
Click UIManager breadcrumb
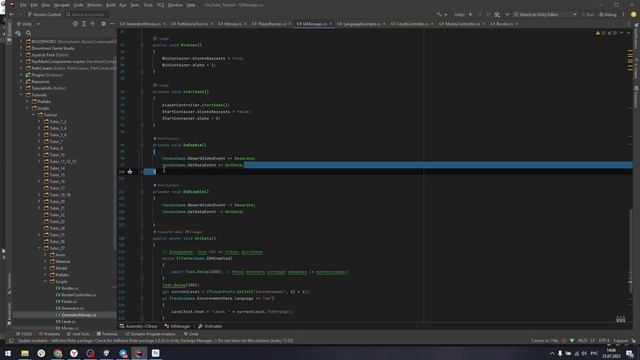(178, 327)
